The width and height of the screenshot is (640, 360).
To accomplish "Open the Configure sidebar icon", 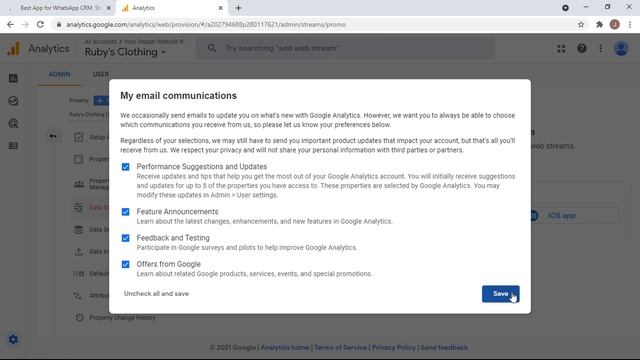I will [13, 146].
